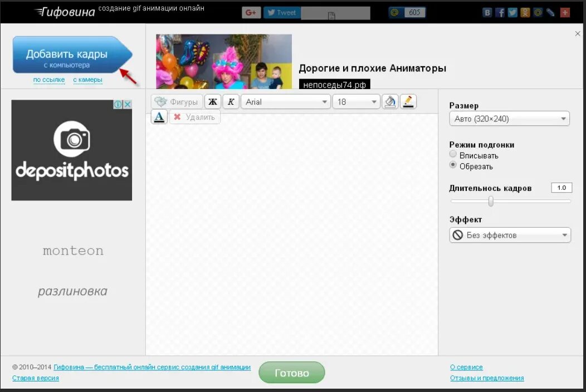
Task: Share via Twitter bird icon
Action: tap(512, 13)
